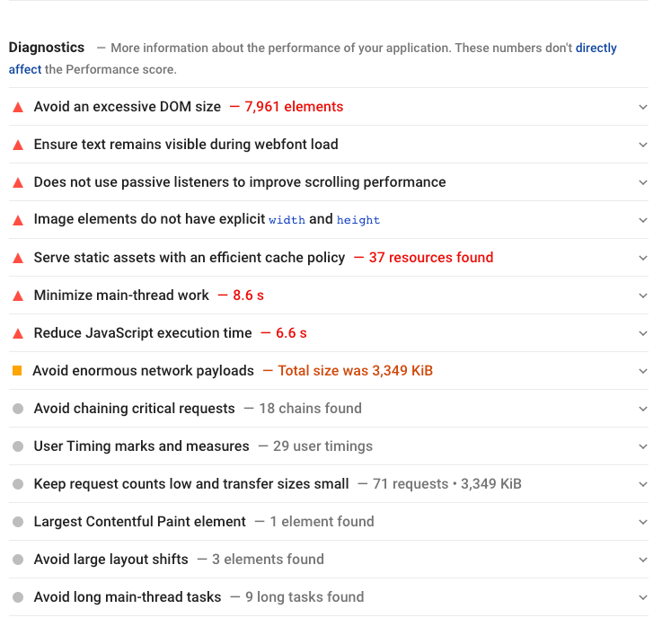
Task: Click 'Image elements do not have explicit' row
Action: click(x=149, y=219)
